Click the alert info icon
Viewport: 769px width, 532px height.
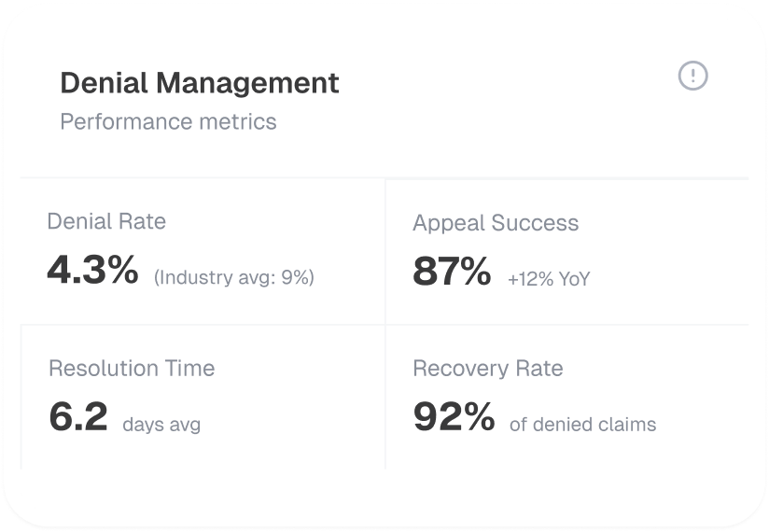point(692,76)
